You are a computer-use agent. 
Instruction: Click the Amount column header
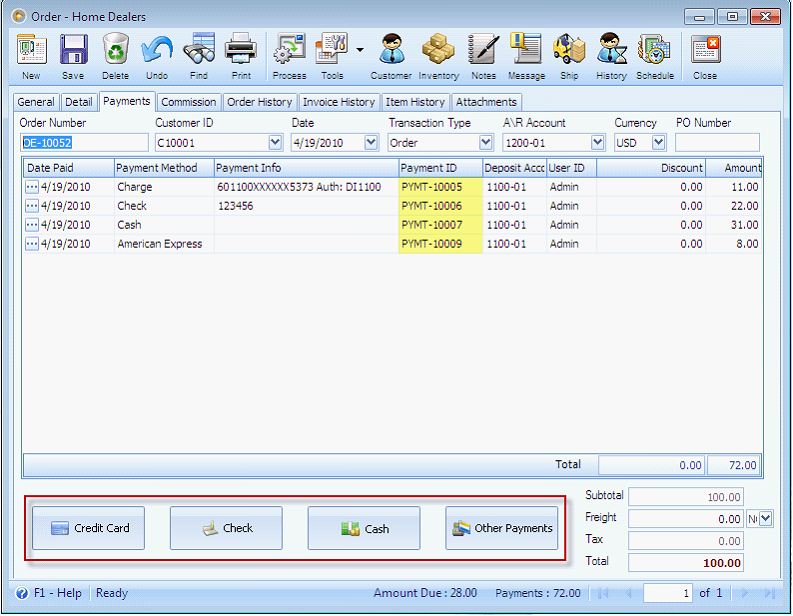(x=734, y=168)
